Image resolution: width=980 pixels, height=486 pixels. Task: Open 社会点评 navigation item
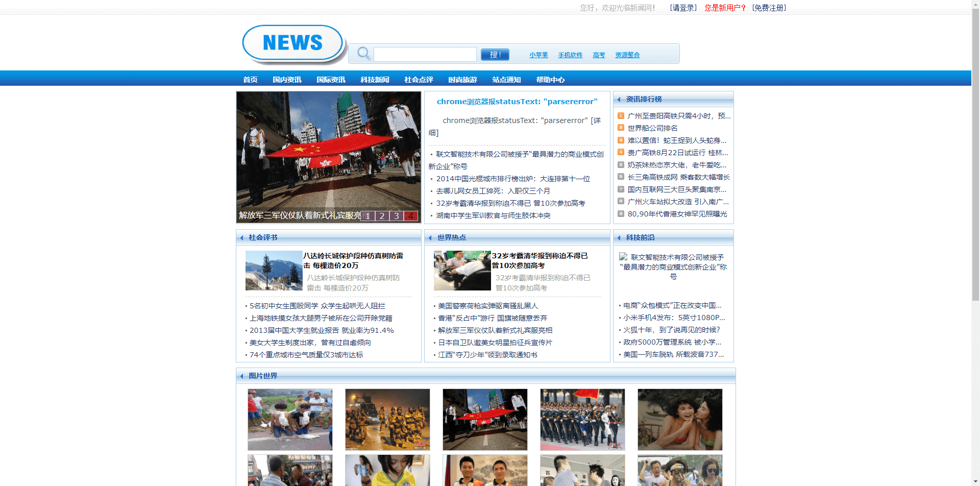pos(419,80)
